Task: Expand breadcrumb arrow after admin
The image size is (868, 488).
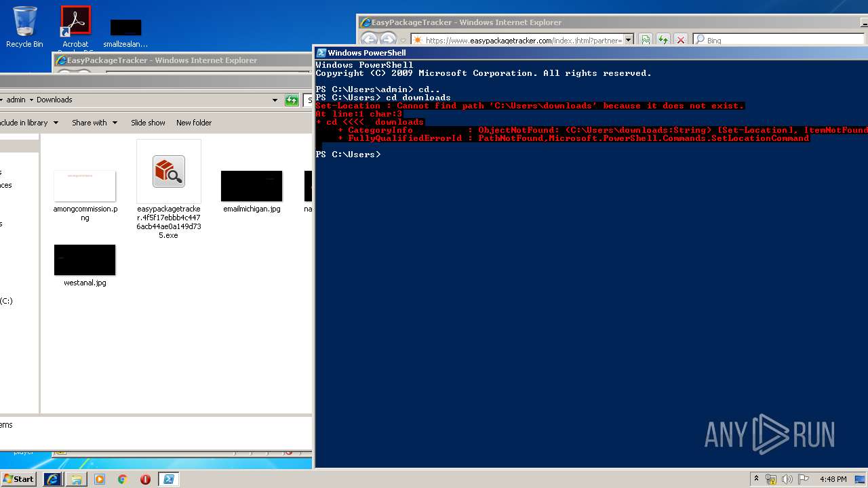Action: (x=31, y=100)
